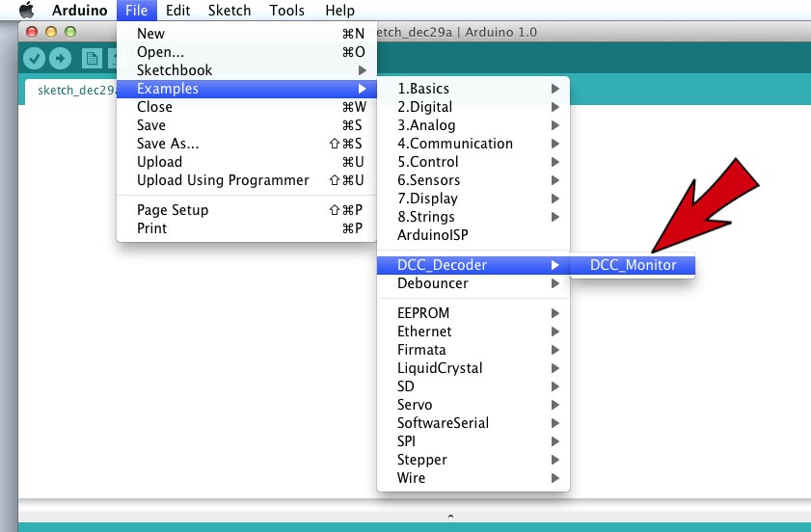Expand the Servo examples submenu
The height and width of the screenshot is (532, 811).
pos(473,404)
